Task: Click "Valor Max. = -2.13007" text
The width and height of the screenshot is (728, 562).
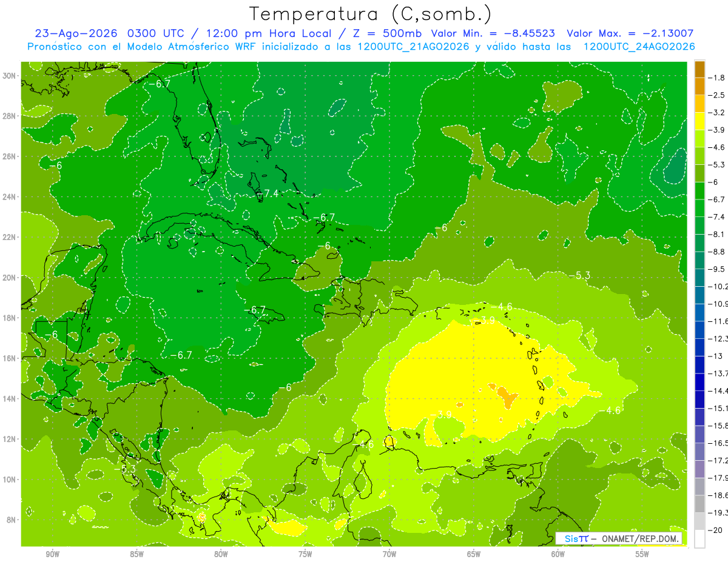Action: coord(630,33)
